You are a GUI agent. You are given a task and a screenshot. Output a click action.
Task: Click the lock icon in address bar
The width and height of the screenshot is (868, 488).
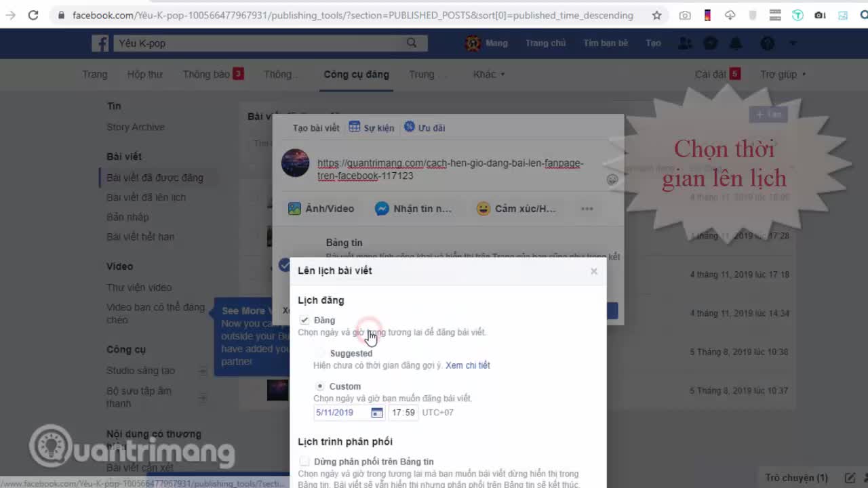point(61,15)
